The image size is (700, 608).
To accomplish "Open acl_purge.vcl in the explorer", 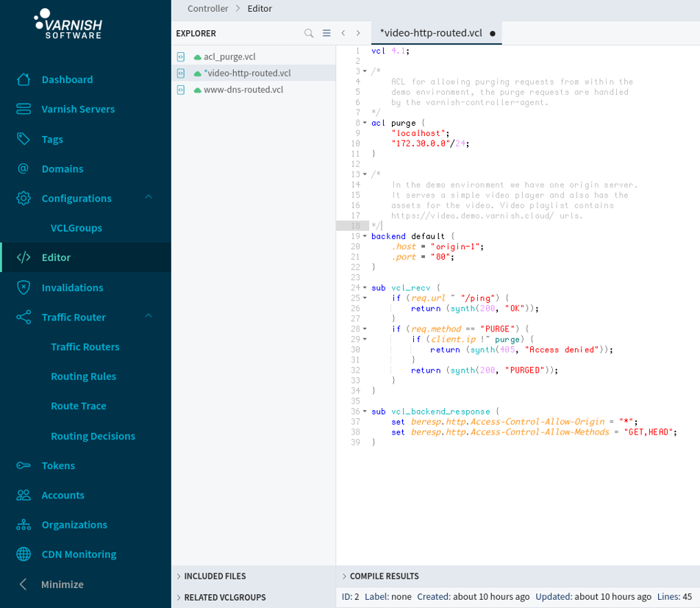I will point(229,57).
